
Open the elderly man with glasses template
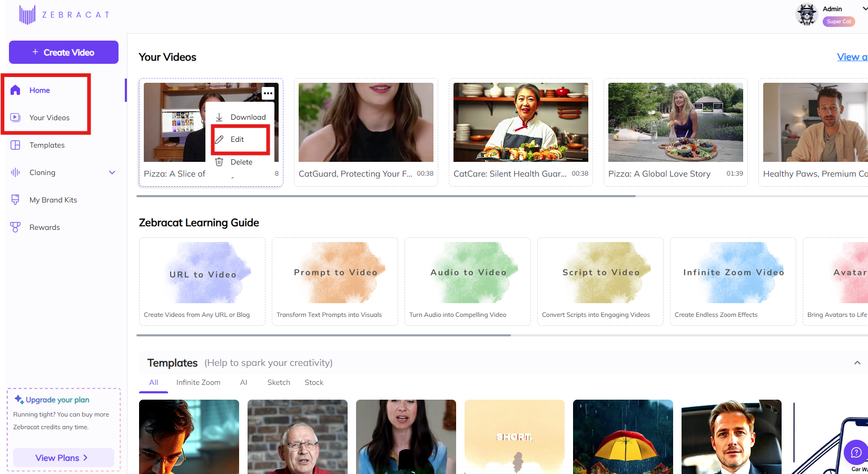pyautogui.click(x=298, y=437)
